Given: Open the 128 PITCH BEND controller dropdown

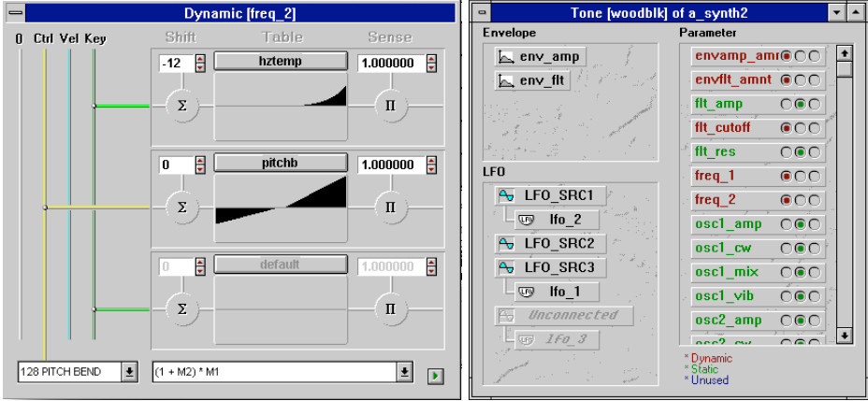Looking at the screenshot, I should pos(129,372).
